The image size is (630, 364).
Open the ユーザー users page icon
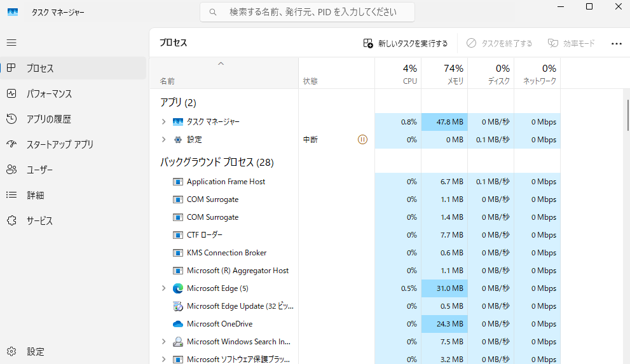coord(11,170)
